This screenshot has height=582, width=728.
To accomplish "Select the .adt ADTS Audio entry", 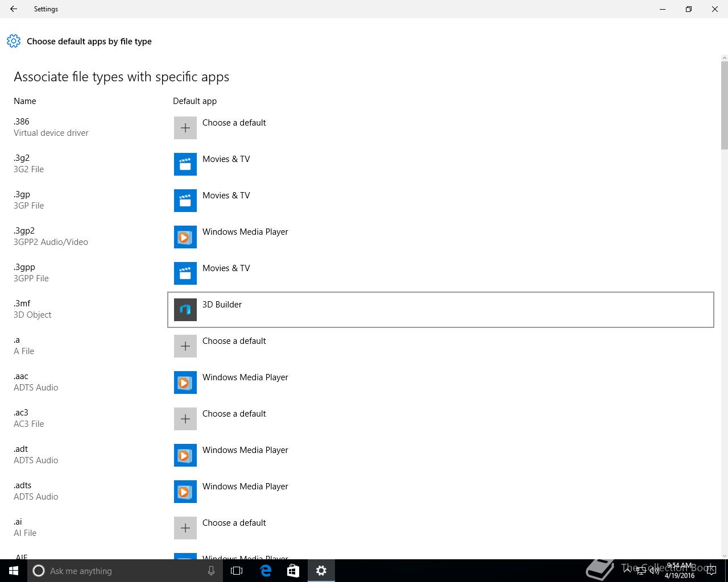I will [36, 455].
